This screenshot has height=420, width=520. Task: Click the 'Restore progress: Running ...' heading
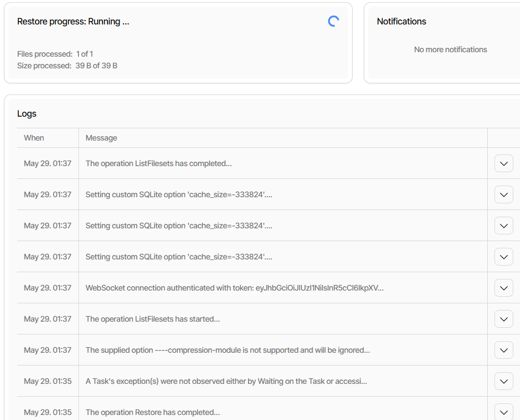tap(73, 22)
